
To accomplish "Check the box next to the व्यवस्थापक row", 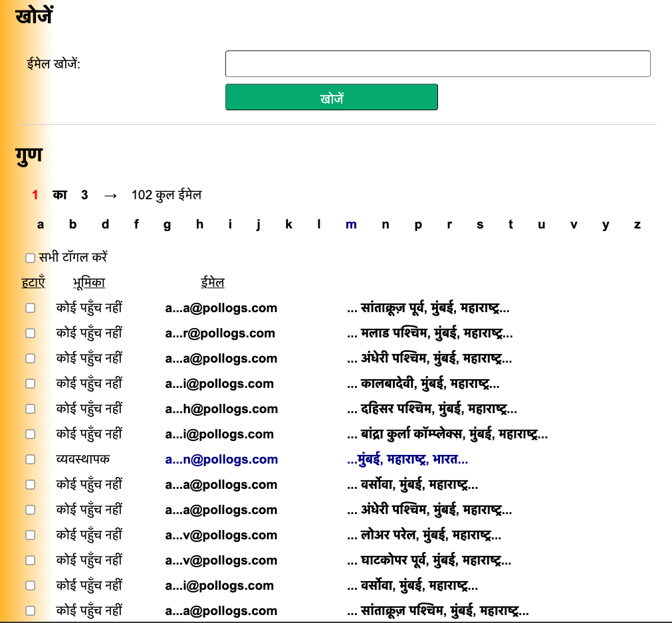I will (30, 459).
